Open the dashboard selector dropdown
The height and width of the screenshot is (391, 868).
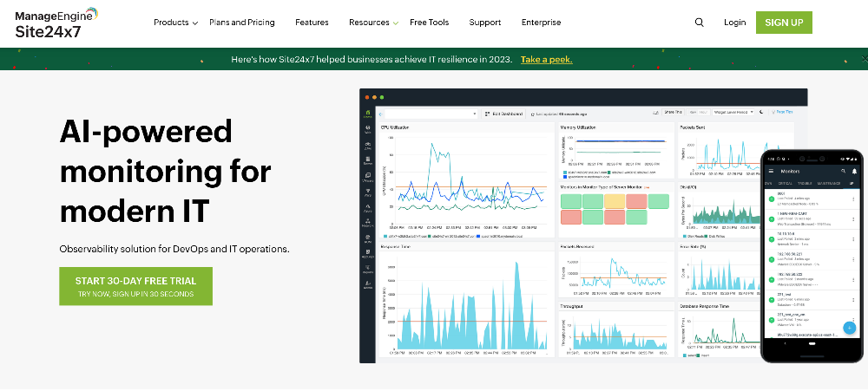pos(431,114)
